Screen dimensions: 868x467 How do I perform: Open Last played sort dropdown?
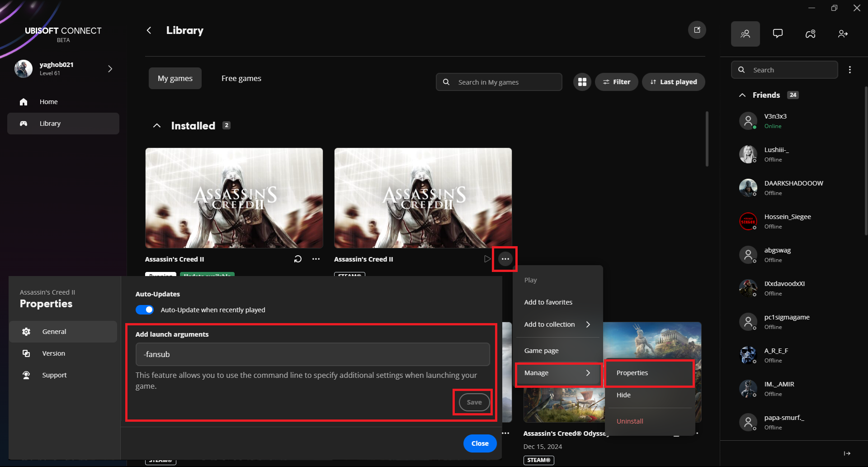[x=674, y=82]
